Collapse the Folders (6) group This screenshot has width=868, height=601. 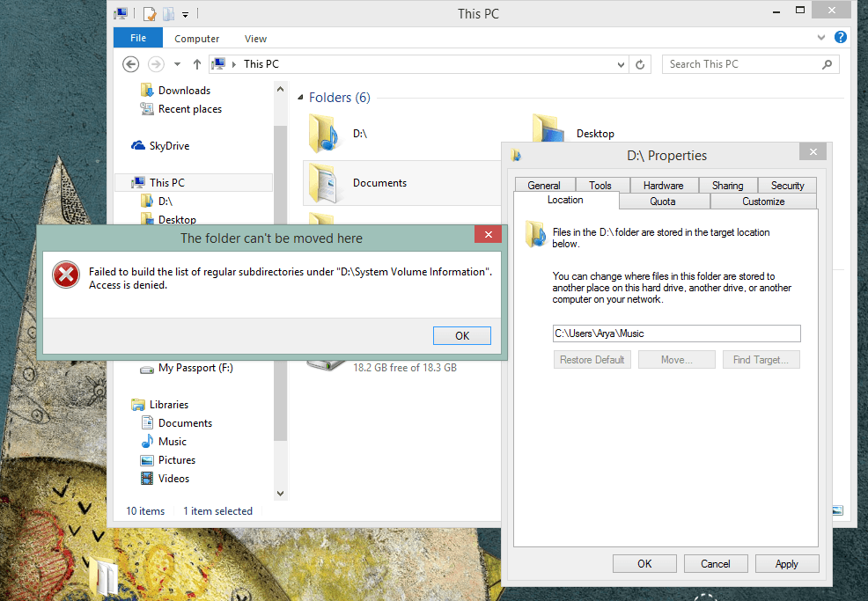coord(300,98)
